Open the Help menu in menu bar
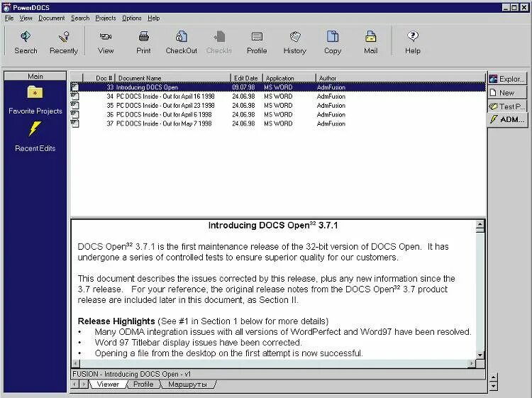This screenshot has height=398, width=532. click(x=153, y=18)
